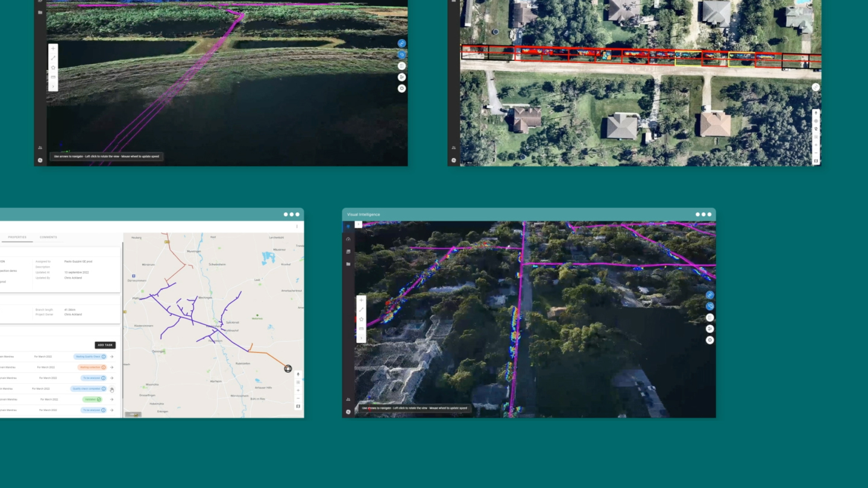Switch to the COMMENTS tab
This screenshot has width=868, height=488.
tap(48, 237)
